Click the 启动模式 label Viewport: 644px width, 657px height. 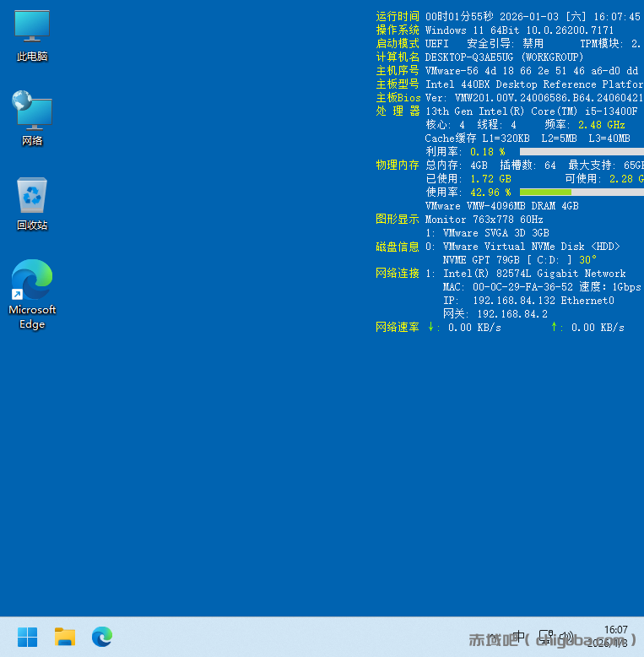(x=397, y=44)
